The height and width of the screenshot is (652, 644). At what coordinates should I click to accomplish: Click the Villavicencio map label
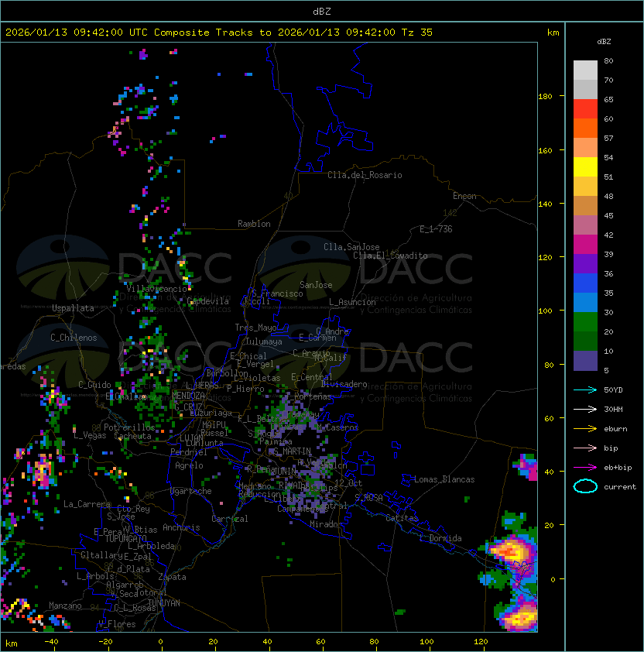(156, 289)
